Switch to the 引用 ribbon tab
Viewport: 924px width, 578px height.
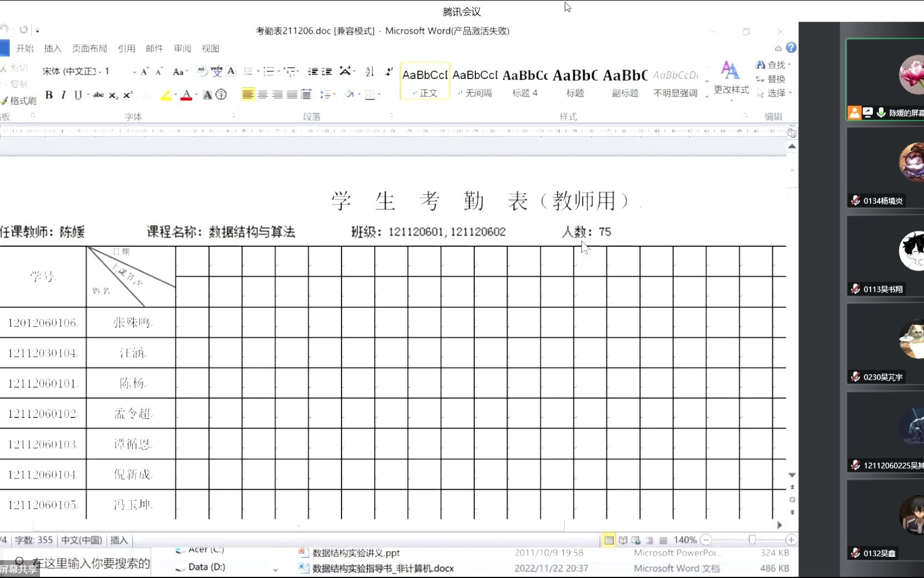coord(127,48)
